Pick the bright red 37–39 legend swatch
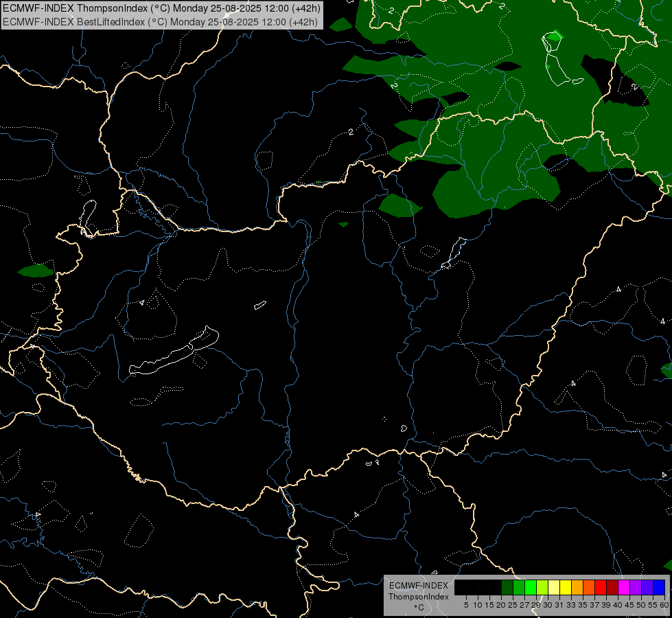This screenshot has width=672, height=618. point(601,587)
